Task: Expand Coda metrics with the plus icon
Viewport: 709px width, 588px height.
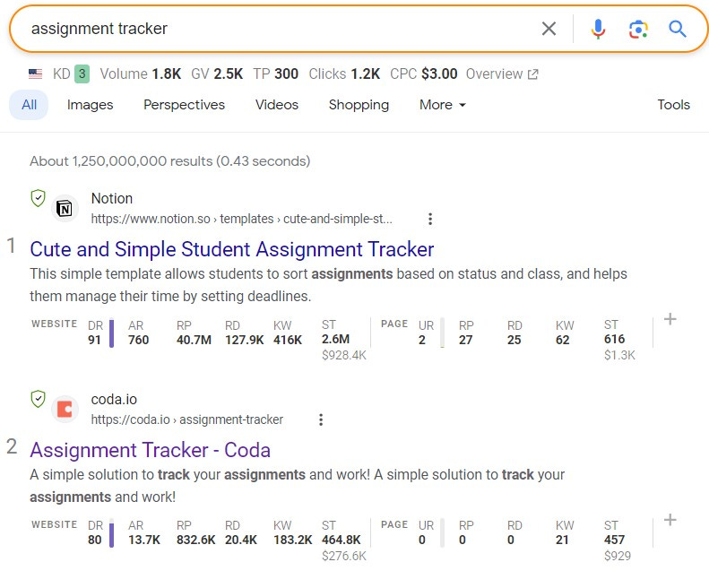Action: [x=670, y=520]
